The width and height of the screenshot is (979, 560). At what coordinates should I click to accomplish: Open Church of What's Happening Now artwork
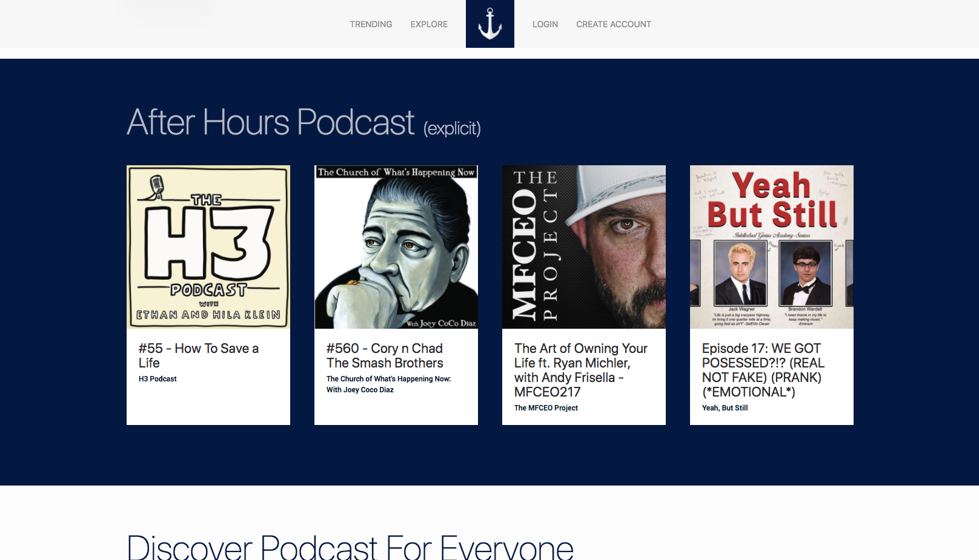[x=396, y=247]
